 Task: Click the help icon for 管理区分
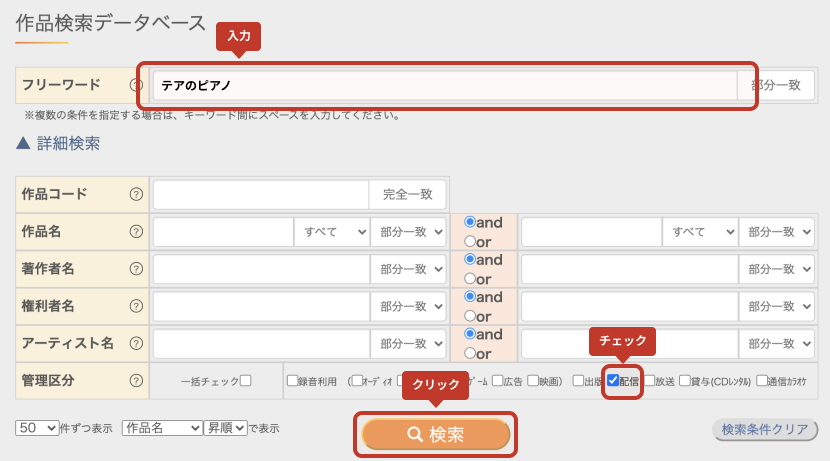(136, 380)
